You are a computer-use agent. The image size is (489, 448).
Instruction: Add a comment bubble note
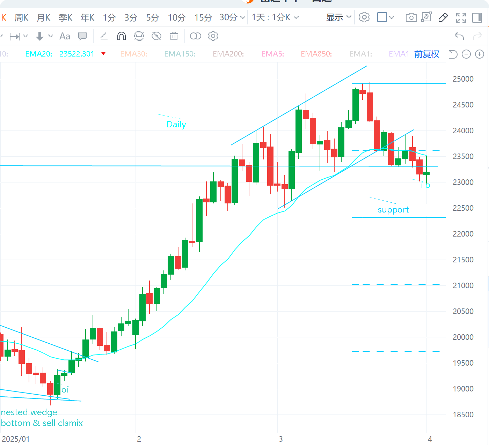(82, 36)
